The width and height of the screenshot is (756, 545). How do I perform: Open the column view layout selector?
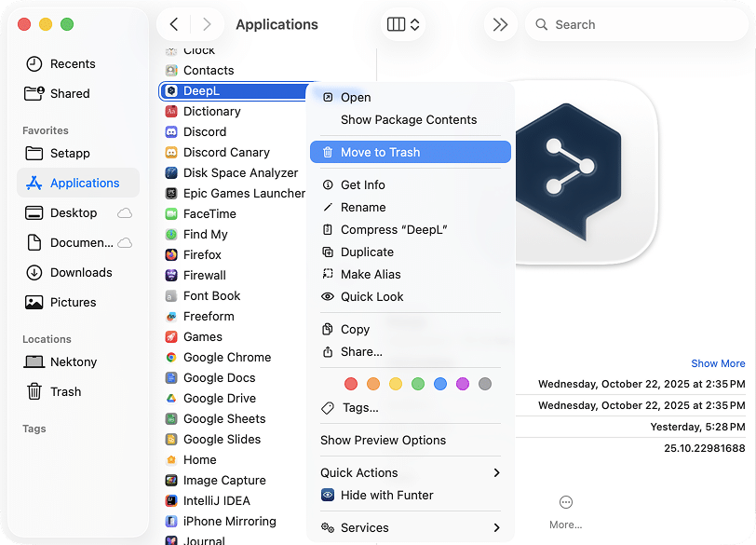coord(401,24)
